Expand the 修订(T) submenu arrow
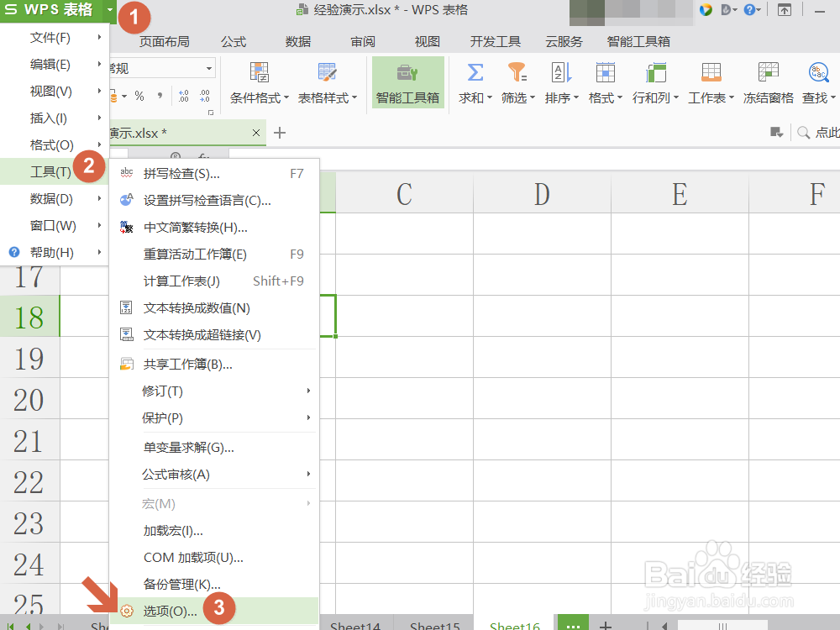The image size is (840, 630). coord(307,391)
